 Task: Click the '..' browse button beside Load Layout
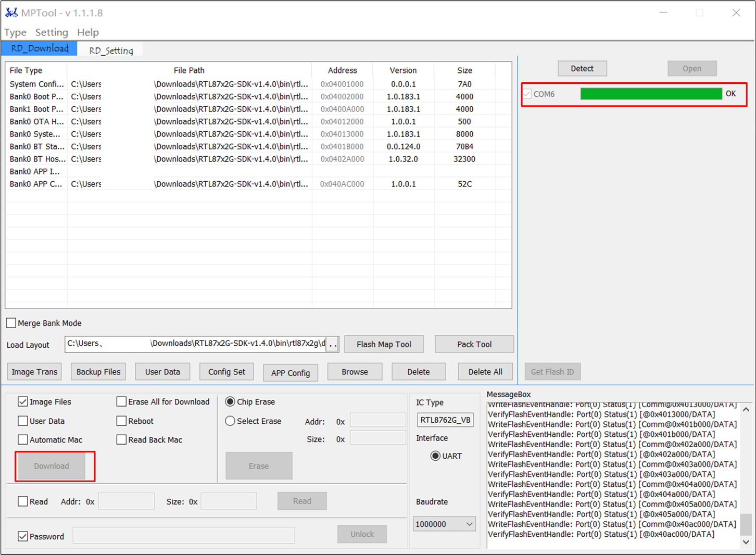point(333,344)
